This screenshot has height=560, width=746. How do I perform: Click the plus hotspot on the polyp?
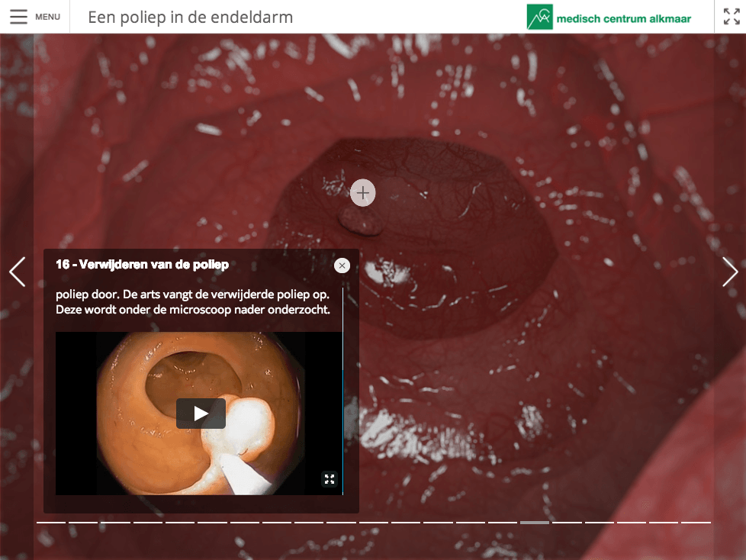pyautogui.click(x=362, y=193)
